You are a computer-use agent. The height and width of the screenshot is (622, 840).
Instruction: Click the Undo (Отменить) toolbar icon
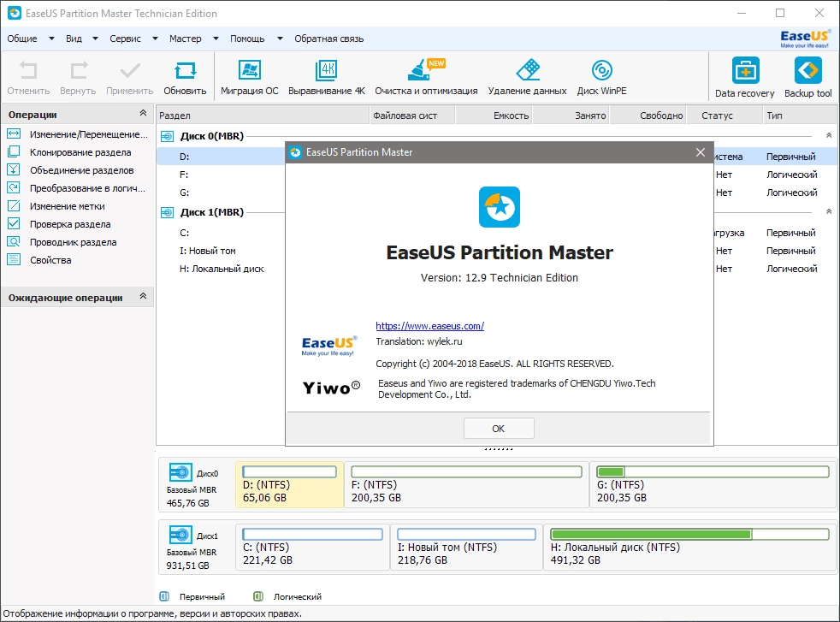tap(28, 71)
